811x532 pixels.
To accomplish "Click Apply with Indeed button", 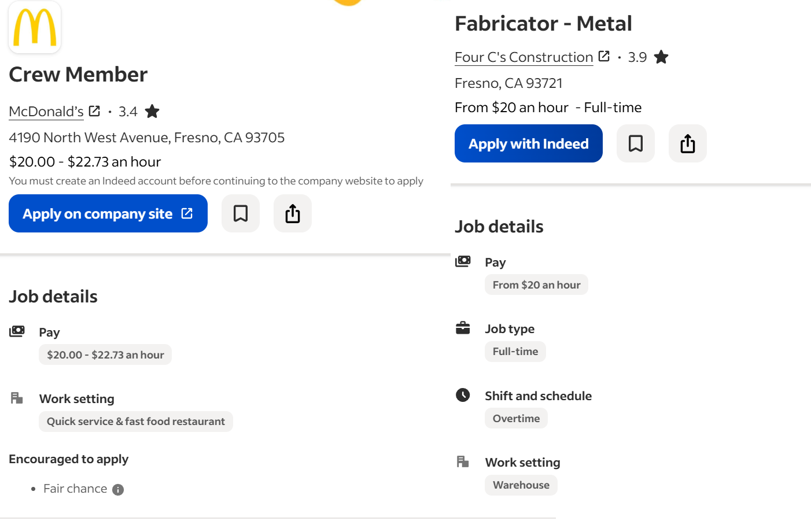I will [529, 143].
